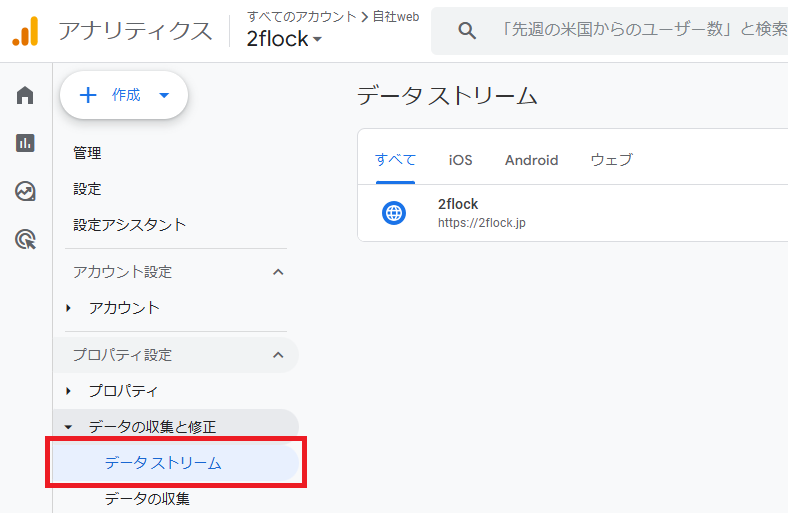Viewport: 788px width, 513px height.
Task: Open the 作成 dropdown arrow
Action: click(x=164, y=95)
